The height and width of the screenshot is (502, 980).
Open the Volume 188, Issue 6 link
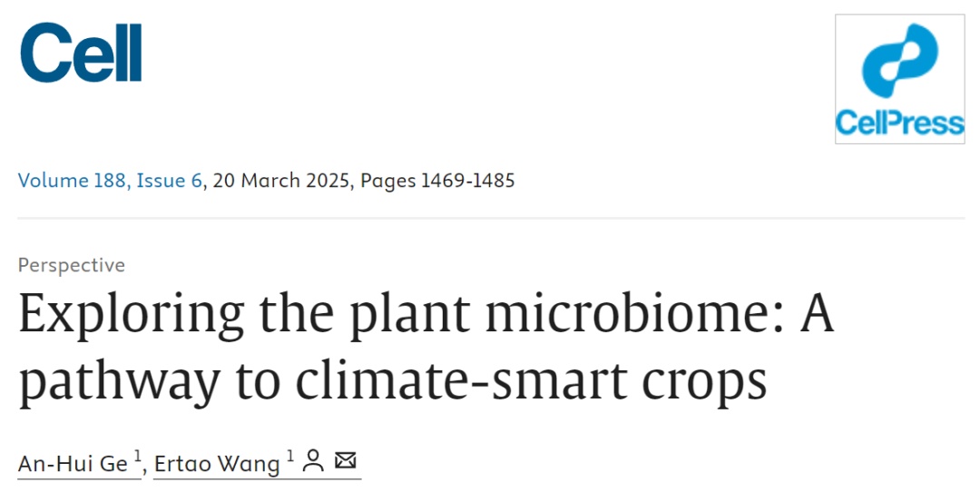(x=110, y=181)
